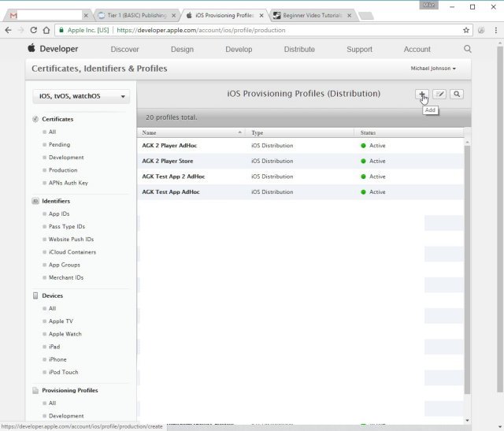The image size is (504, 431).
Task: Click the Edit profiles pencil icon
Action: point(439,94)
